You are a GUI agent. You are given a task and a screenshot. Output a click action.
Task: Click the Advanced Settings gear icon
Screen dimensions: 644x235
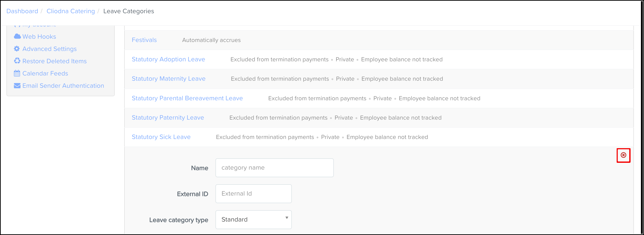coord(17,49)
